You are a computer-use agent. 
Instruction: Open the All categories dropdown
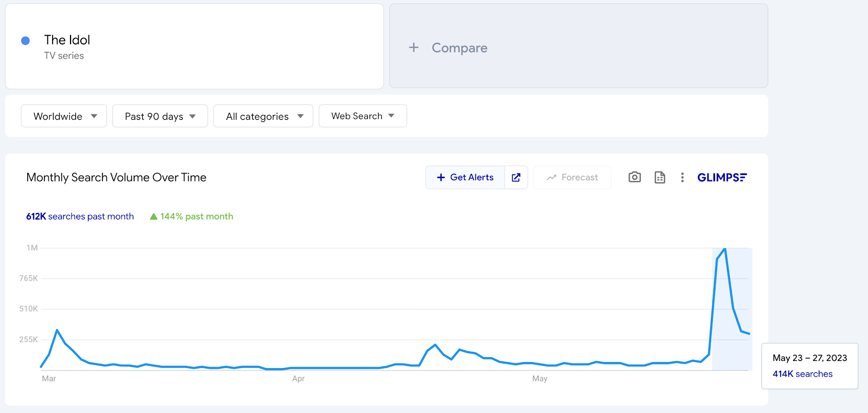[263, 116]
